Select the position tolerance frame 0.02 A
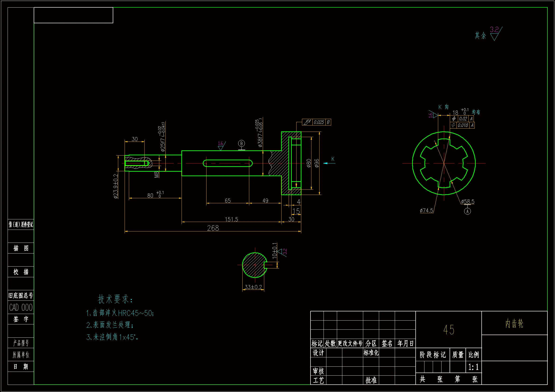Screen dimensions: 555x392 point(462,119)
